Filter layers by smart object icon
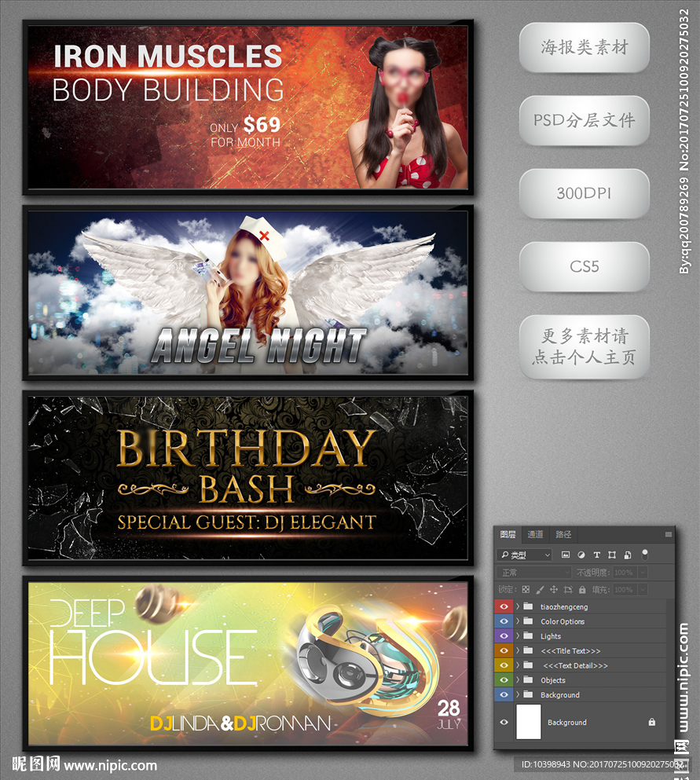 pos(628,555)
